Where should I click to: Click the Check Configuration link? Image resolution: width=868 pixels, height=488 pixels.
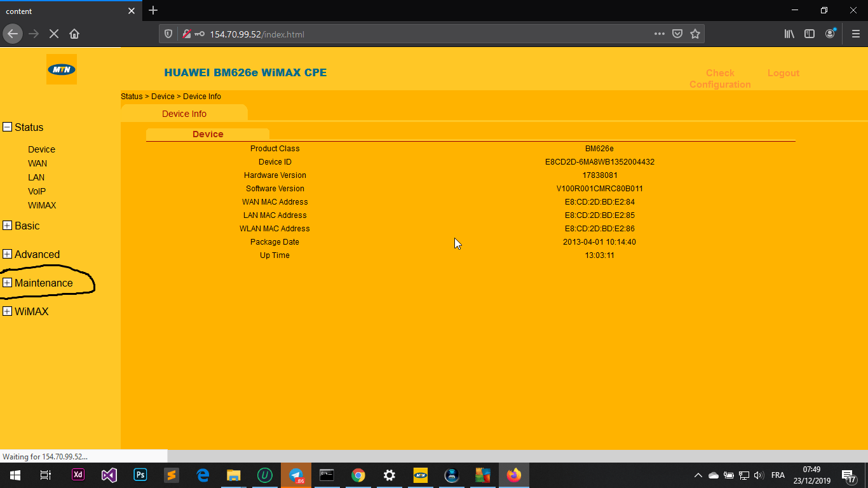(720, 79)
